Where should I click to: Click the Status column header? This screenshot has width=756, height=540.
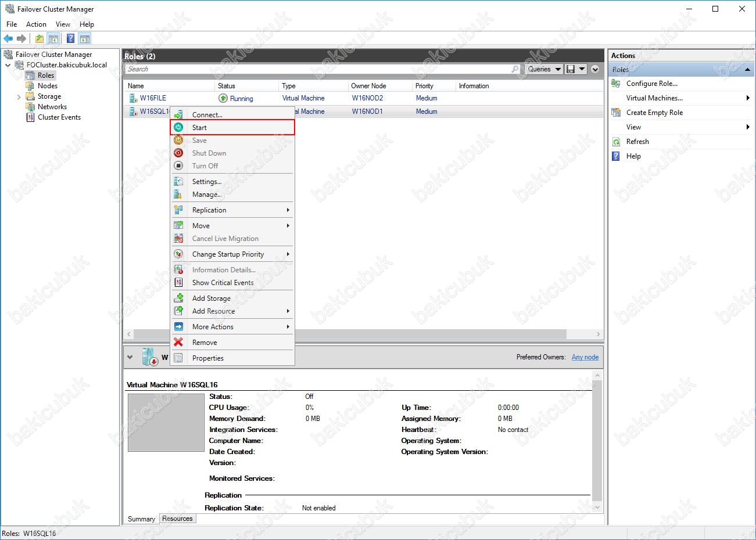246,86
